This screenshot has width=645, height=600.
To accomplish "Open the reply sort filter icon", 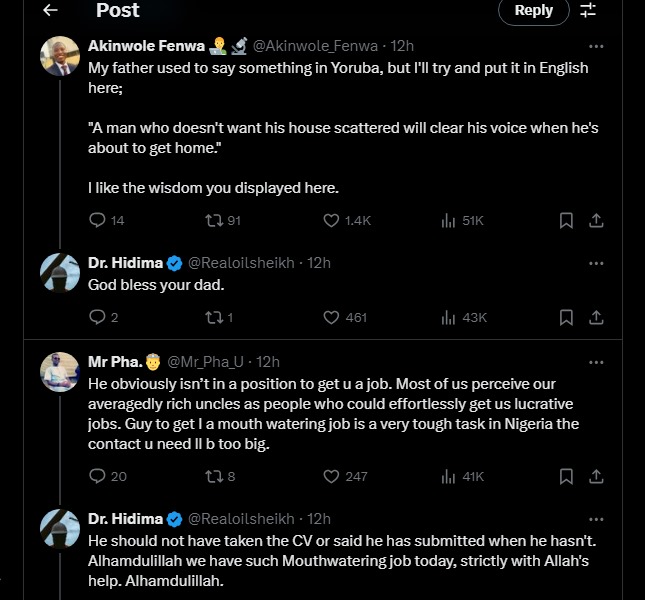I will click(588, 10).
